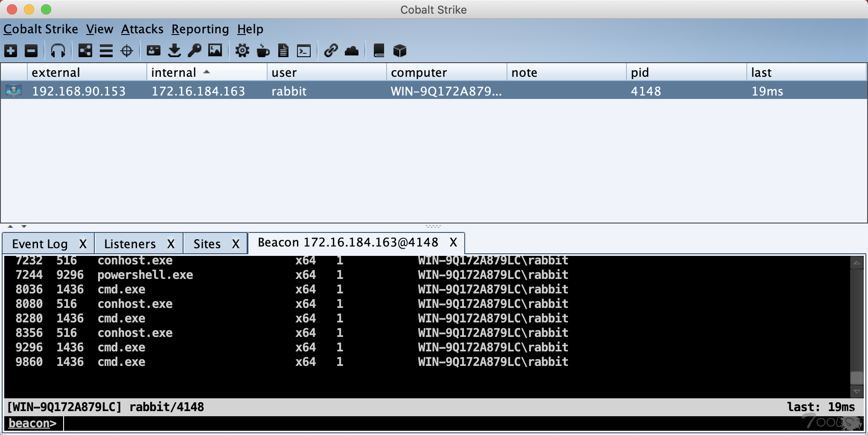Close the Listeners tab
This screenshot has height=435, width=868.
[x=171, y=244]
